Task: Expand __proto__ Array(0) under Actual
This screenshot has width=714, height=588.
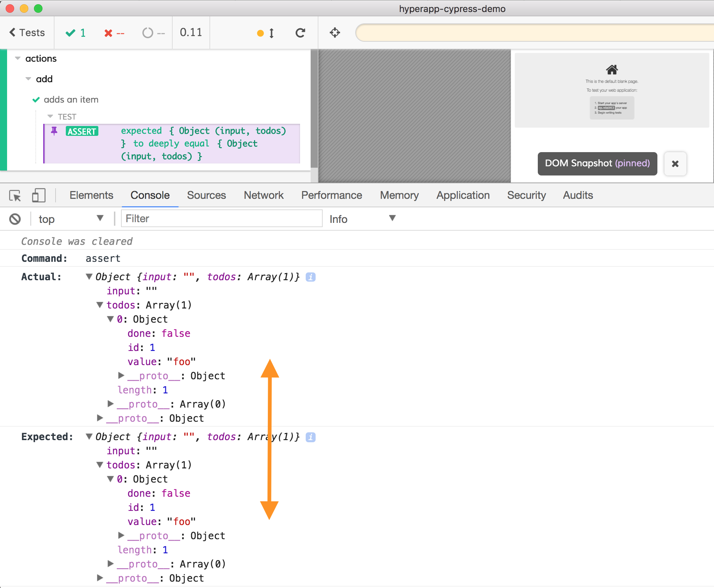Action: tap(111, 404)
